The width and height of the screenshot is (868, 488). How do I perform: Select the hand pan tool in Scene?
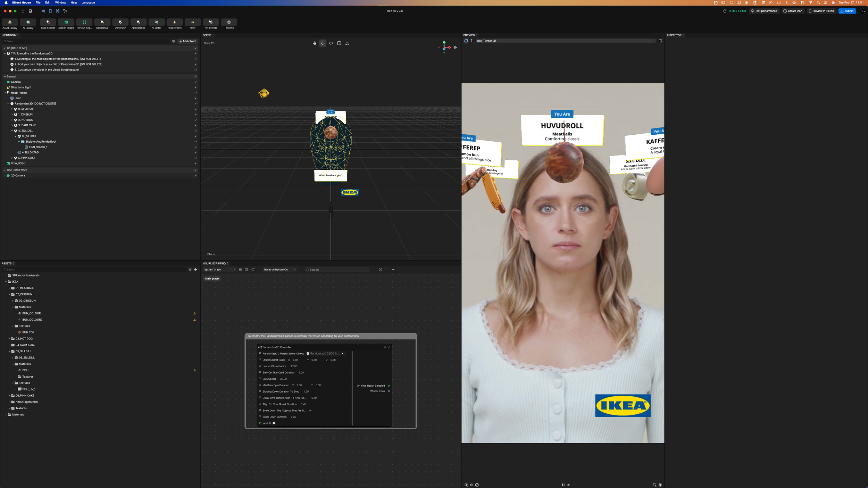315,43
